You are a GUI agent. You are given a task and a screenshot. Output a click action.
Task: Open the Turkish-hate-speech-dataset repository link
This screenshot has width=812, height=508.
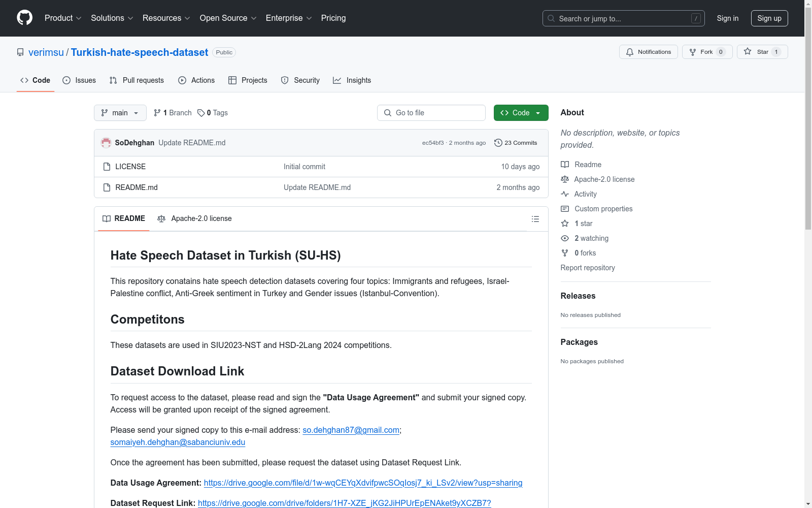[140, 52]
